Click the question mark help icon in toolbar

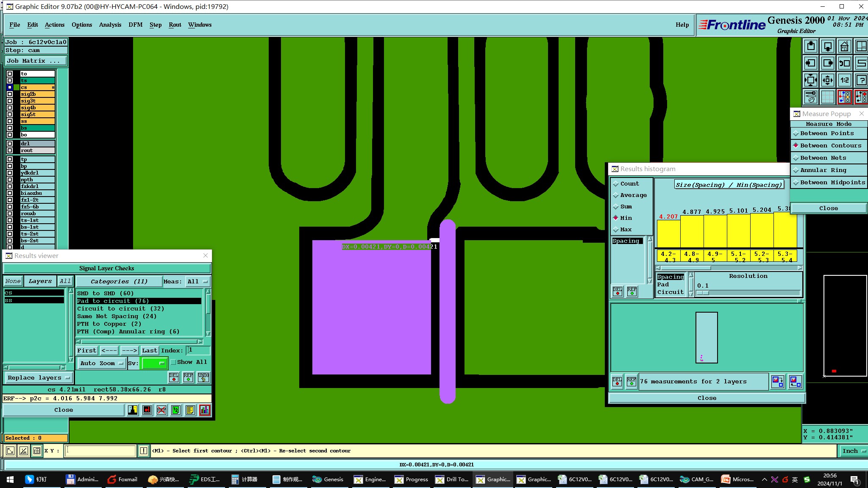coord(861,80)
